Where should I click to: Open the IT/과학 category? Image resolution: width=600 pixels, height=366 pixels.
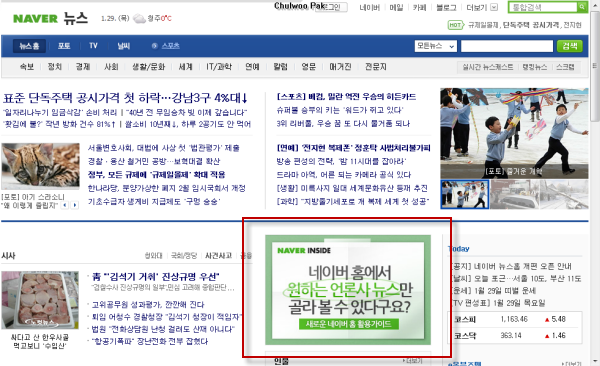coord(219,67)
